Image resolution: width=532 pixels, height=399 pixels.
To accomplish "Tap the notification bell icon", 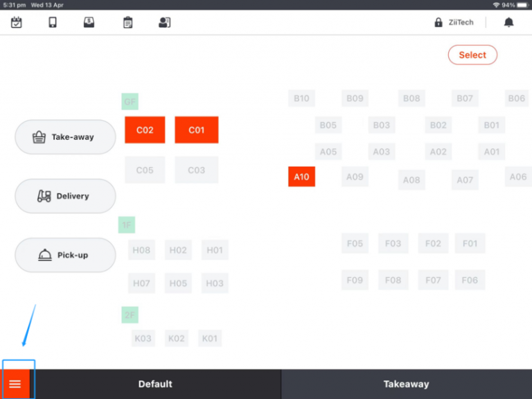I will [x=508, y=22].
